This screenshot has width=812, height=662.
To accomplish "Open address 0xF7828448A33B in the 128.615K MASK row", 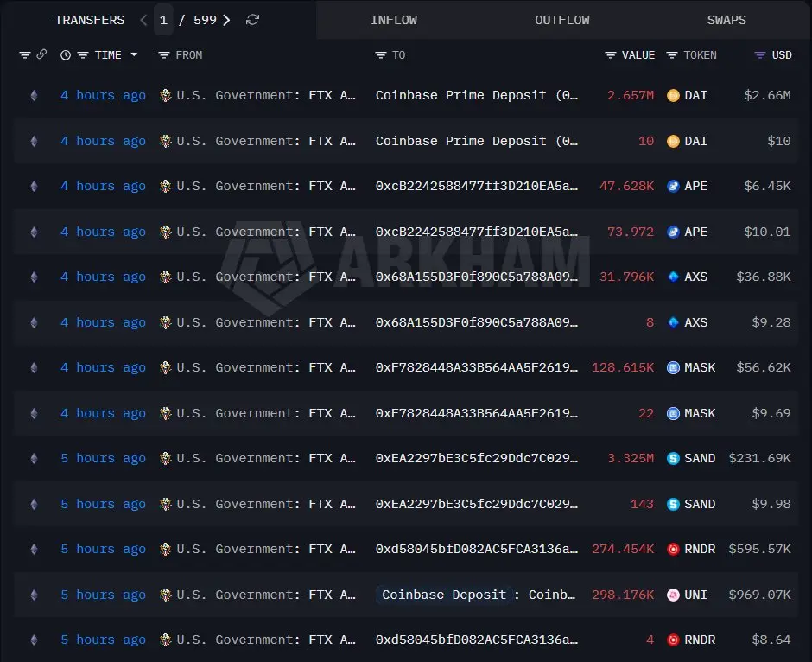I will click(x=477, y=368).
